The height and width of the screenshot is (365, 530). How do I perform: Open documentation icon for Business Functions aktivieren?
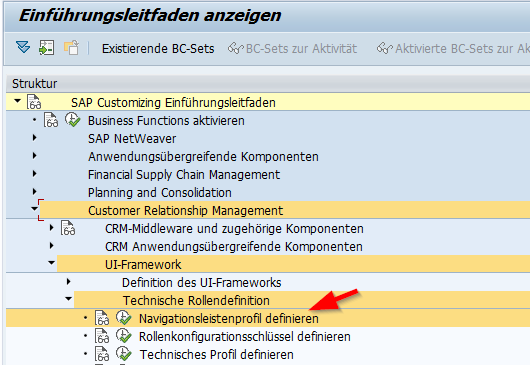coord(51,120)
